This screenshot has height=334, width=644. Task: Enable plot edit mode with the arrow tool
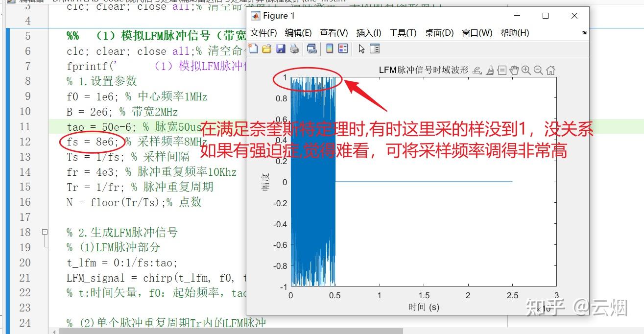click(361, 48)
